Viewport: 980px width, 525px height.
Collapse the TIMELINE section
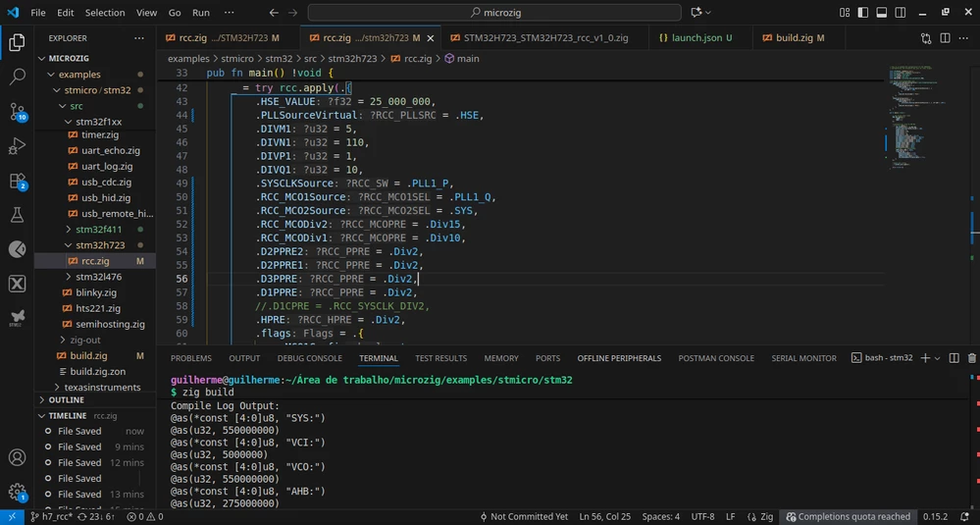click(95, 416)
